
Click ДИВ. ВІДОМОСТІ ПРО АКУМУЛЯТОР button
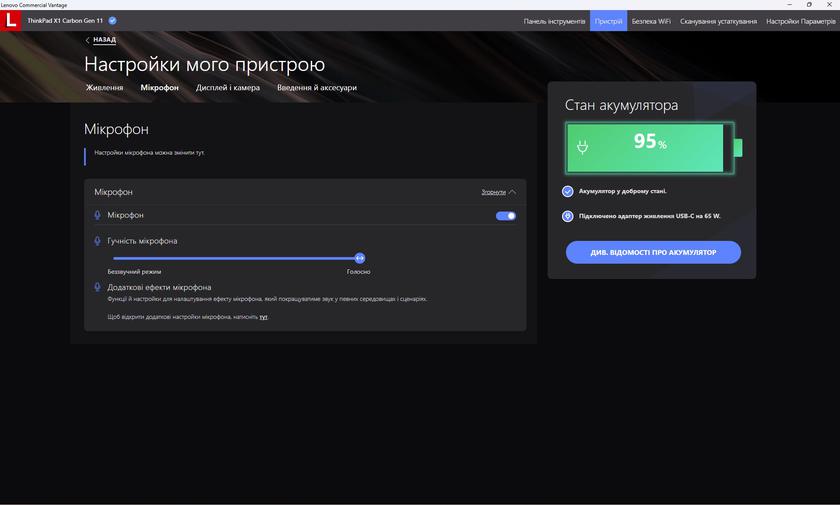653,252
